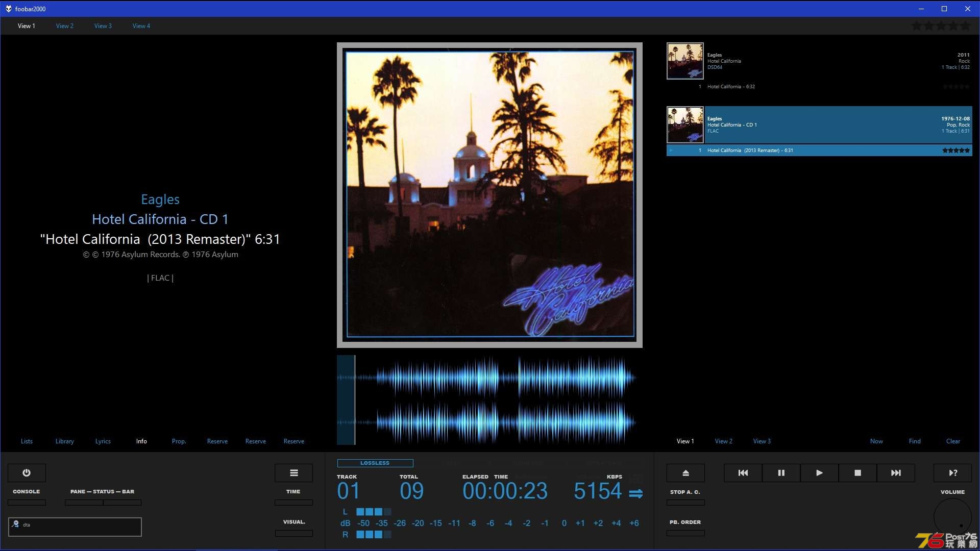Viewport: 980px width, 551px height.
Task: Open the Prop. tab
Action: click(179, 441)
